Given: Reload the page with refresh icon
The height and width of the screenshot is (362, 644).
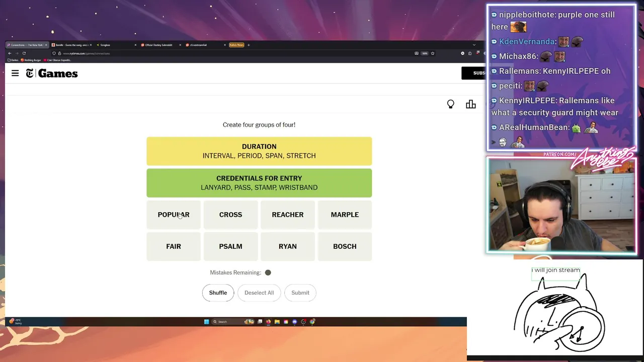Looking at the screenshot, I should (24, 53).
